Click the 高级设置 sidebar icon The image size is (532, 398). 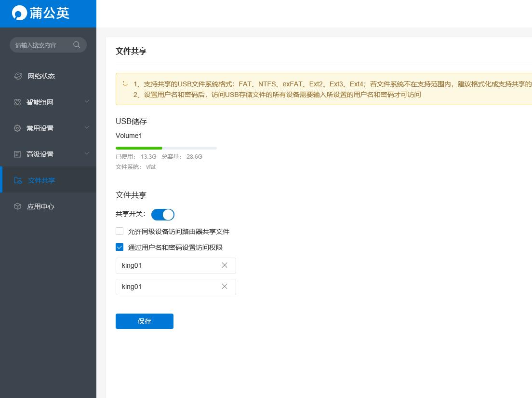click(18, 154)
